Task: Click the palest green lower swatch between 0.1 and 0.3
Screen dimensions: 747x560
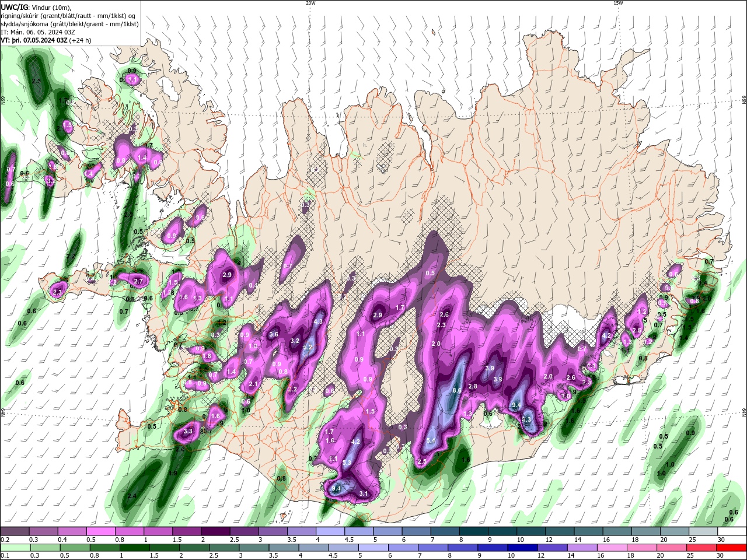Action: (15, 547)
